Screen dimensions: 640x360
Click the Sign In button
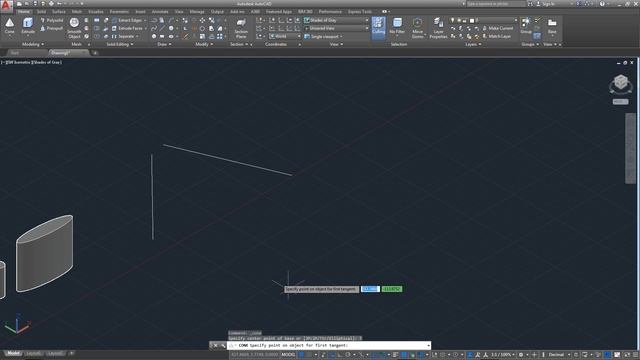pyautogui.click(x=545, y=4)
